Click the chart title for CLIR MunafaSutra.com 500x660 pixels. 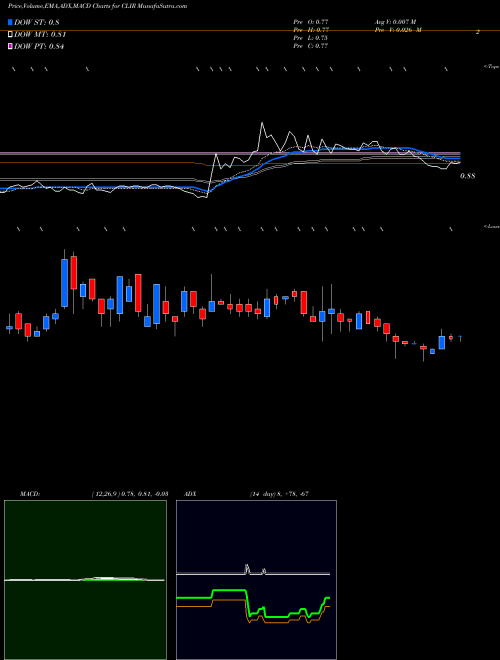(x=98, y=6)
